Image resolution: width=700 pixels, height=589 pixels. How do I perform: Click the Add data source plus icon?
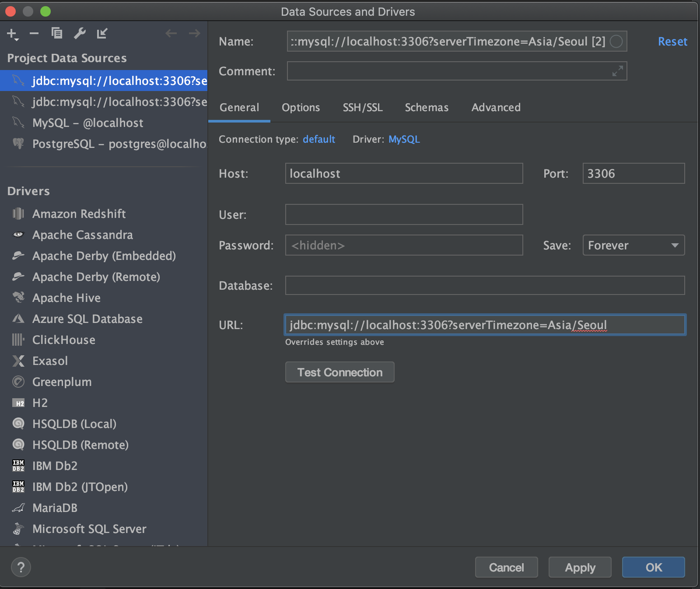click(x=12, y=34)
